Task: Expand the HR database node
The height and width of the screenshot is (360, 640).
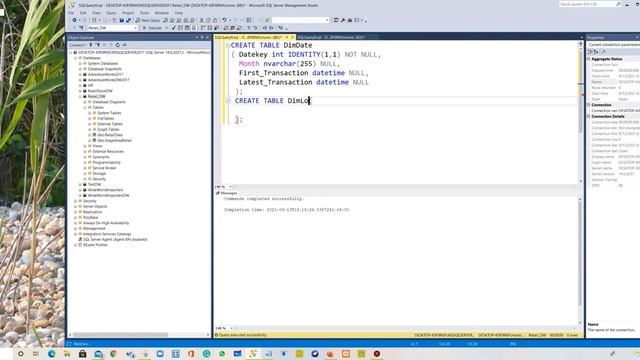Action: 80,85
